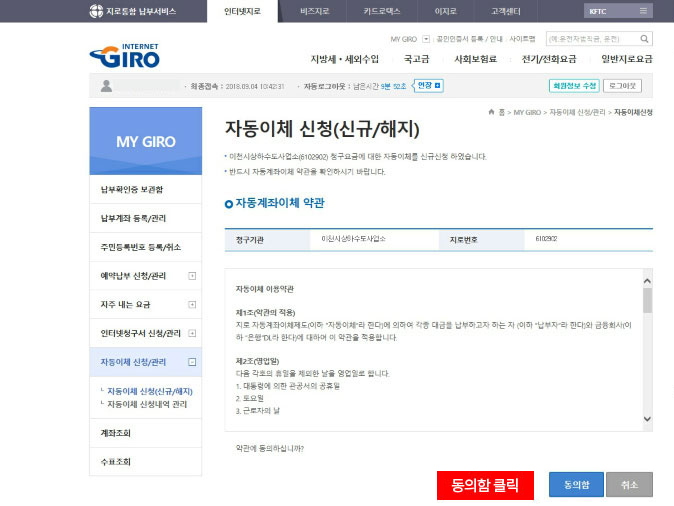Expand 인터넷청구서 신청/관리 menu

point(192,333)
